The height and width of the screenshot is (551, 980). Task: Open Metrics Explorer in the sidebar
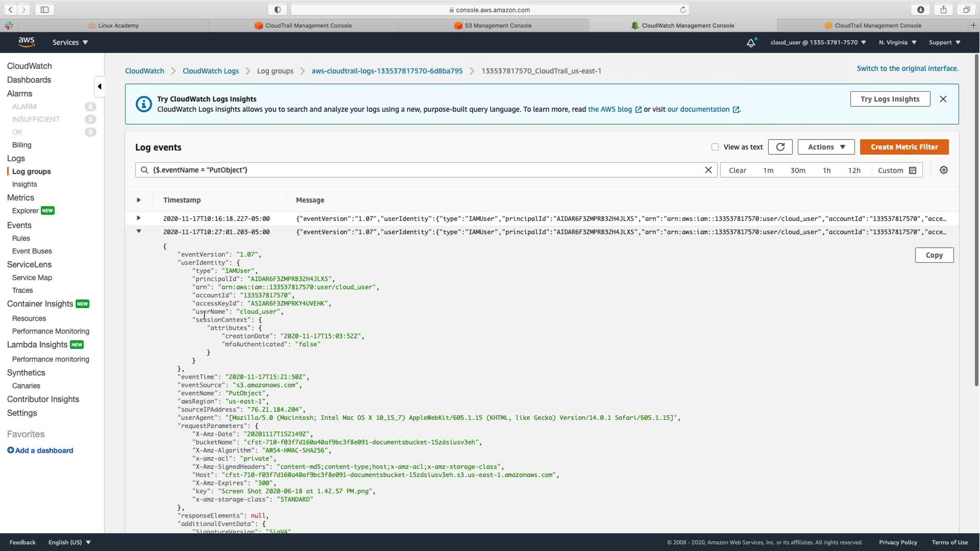pos(25,211)
